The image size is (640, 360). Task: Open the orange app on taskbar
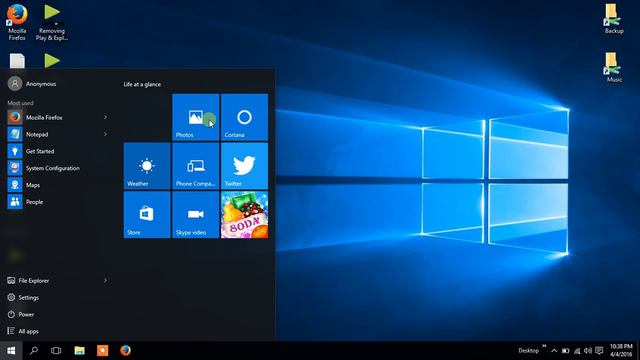tap(102, 351)
